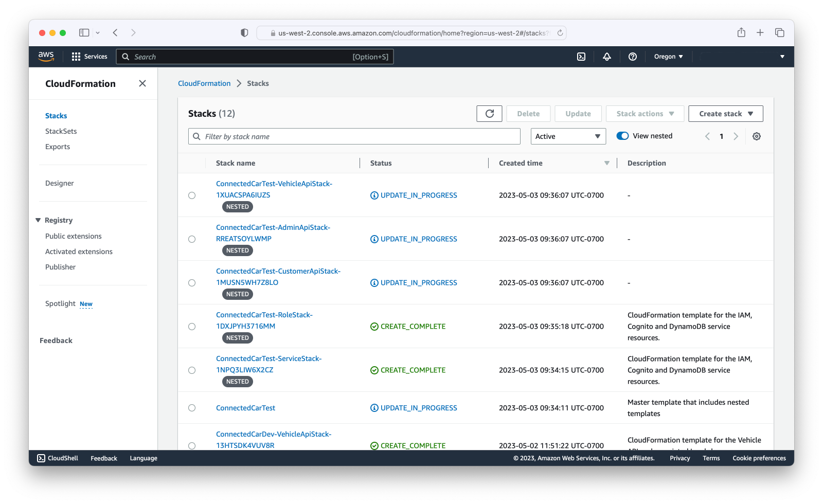
Task: Open ConnectedCarTest-RoleStack-1DXJPYH3716MM link
Action: pyautogui.click(x=264, y=320)
